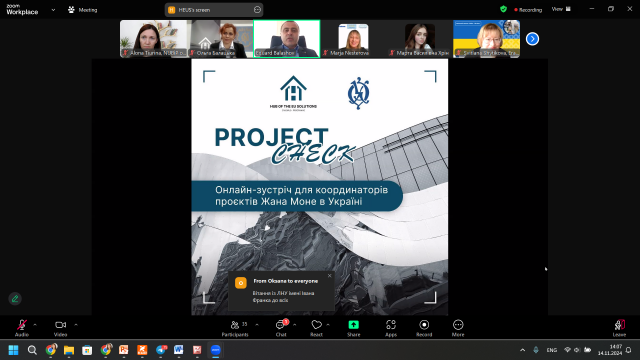Select Alona Tsurina's video thumbnail

click(x=153, y=39)
